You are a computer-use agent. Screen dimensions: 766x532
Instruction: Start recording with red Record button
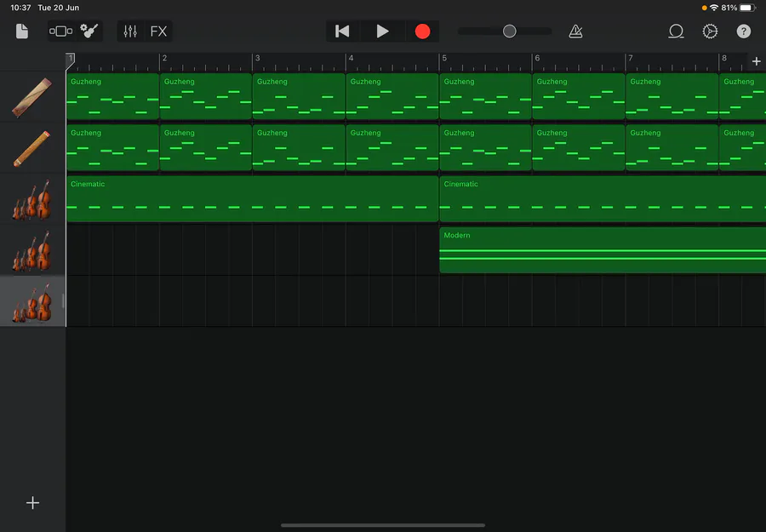(x=422, y=31)
